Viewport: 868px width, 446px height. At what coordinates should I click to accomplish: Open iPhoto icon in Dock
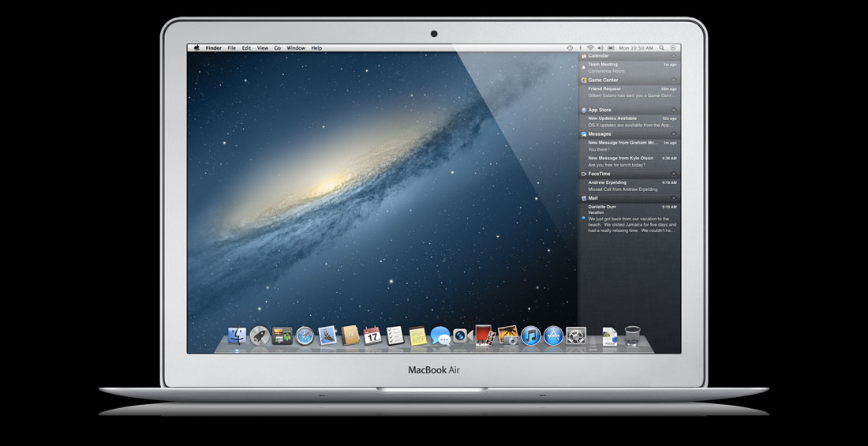[507, 335]
